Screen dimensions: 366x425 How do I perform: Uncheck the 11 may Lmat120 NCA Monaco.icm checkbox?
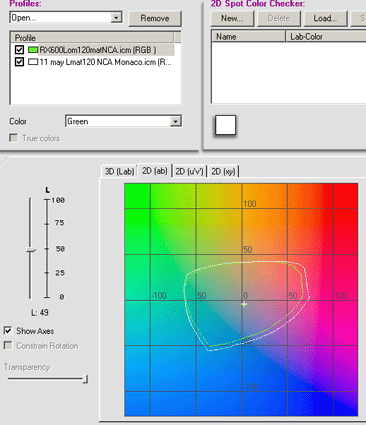pyautogui.click(x=19, y=62)
